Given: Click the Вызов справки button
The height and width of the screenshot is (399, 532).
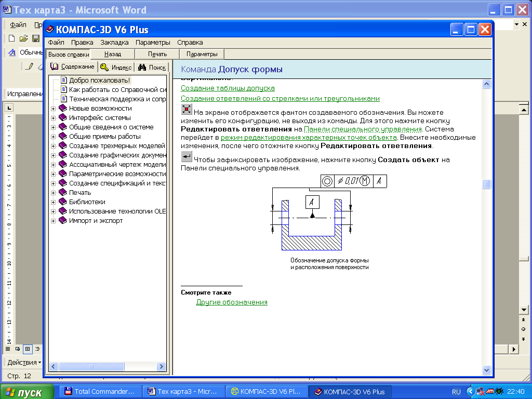Looking at the screenshot, I should (69, 54).
